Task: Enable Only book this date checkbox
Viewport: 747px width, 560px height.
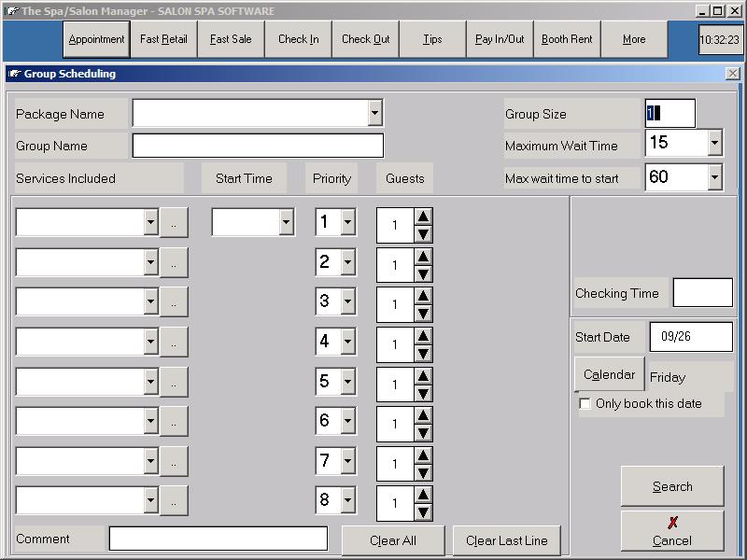Action: [x=585, y=404]
